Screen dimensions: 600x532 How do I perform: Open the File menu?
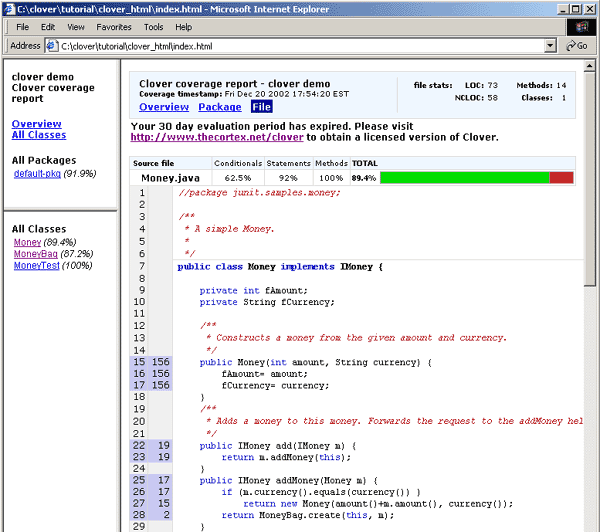(22, 27)
